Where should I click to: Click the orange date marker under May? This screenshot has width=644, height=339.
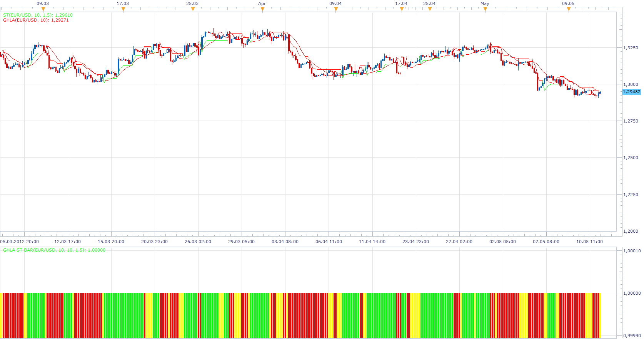coord(485,10)
